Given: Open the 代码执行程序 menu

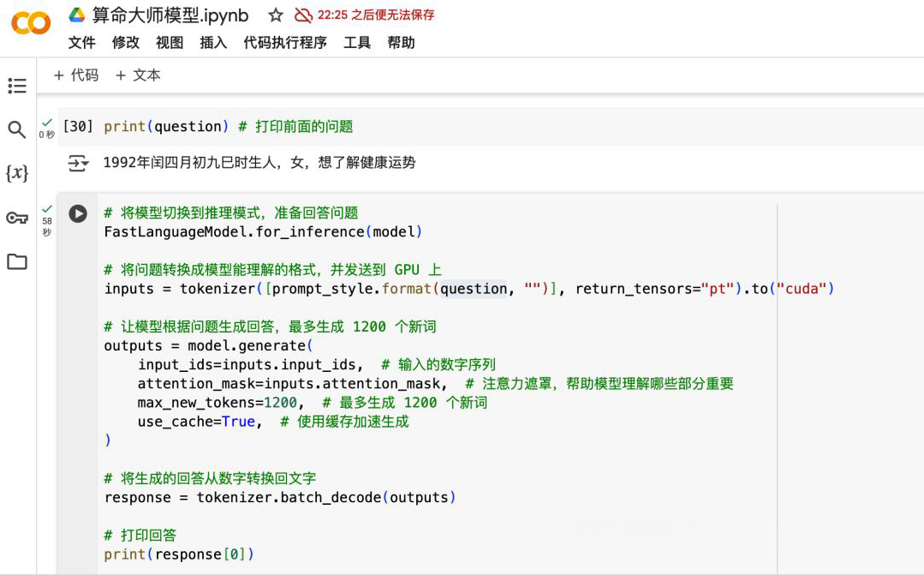Looking at the screenshot, I should 285,43.
